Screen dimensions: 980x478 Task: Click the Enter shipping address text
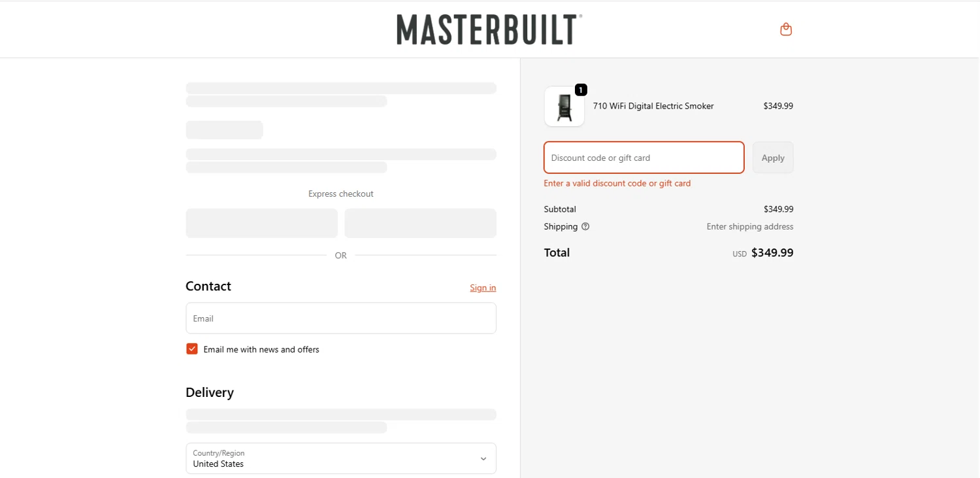[750, 226]
